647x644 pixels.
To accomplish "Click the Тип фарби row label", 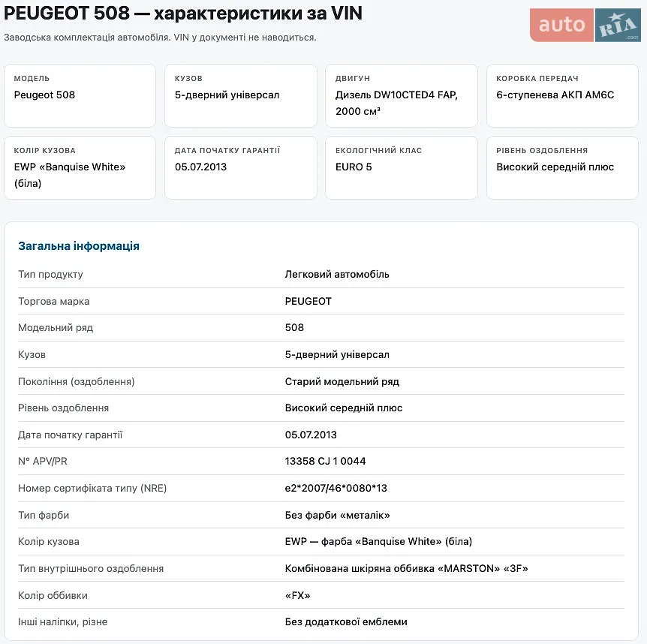I will pos(44,516).
